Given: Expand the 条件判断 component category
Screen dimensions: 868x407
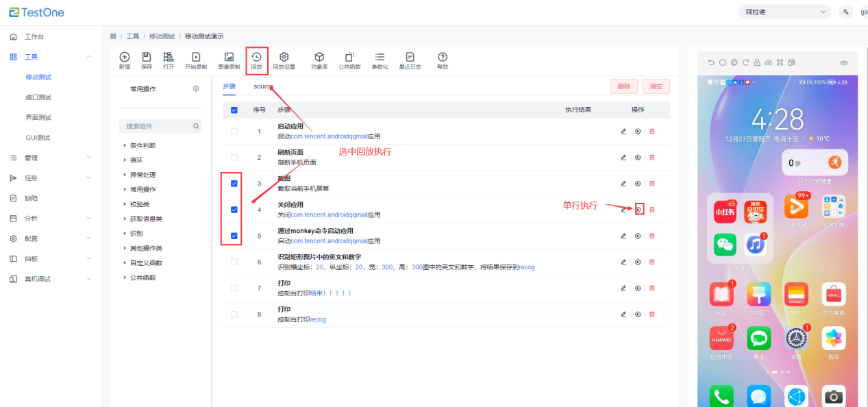Looking at the screenshot, I should [x=142, y=145].
